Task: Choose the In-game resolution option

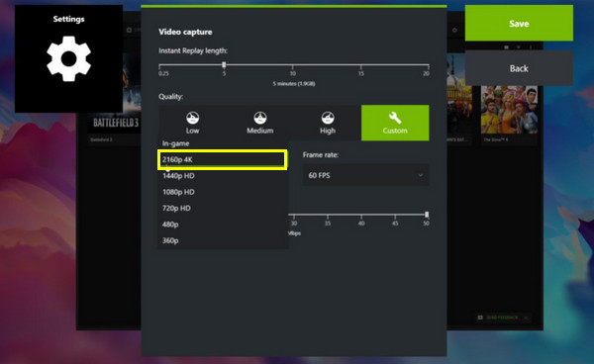Action: (x=223, y=143)
